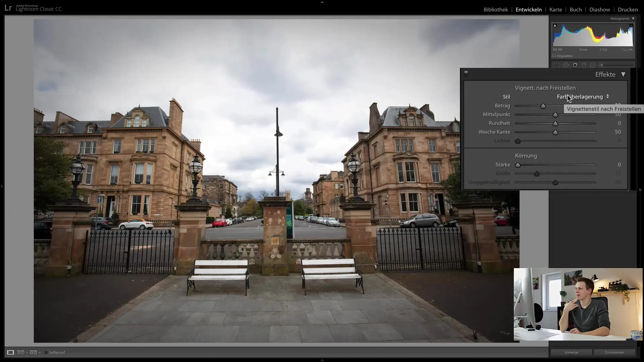Enable the Originalfoto checkbox
This screenshot has width=644, height=362.
click(x=554, y=56)
